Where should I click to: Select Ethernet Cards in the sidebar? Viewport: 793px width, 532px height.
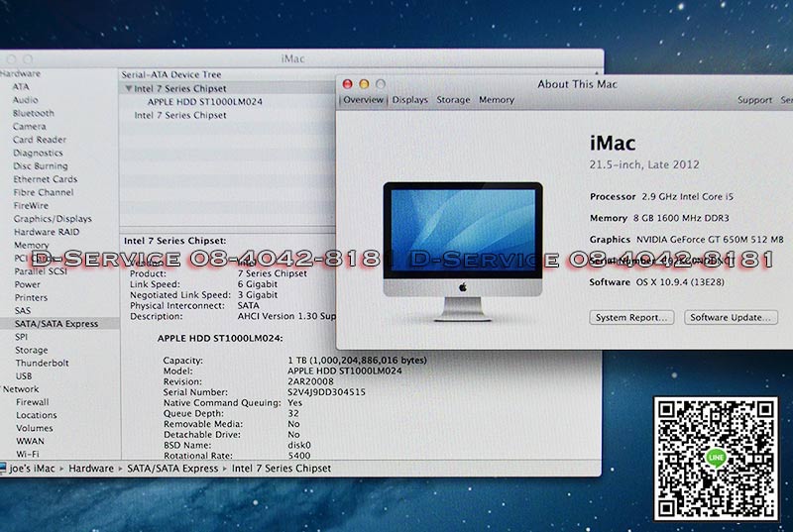[46, 179]
